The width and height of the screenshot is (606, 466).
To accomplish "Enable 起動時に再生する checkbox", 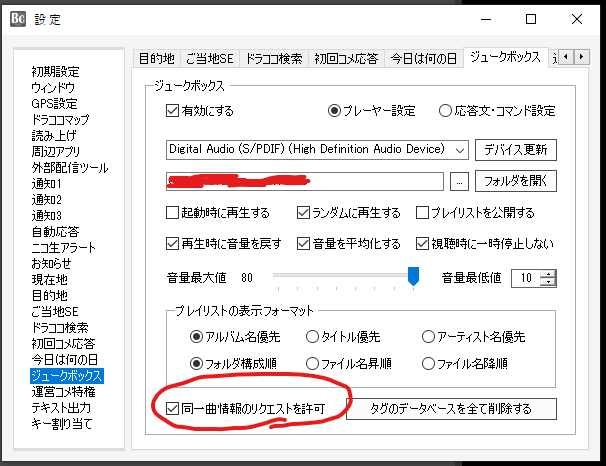I will click(x=172, y=213).
